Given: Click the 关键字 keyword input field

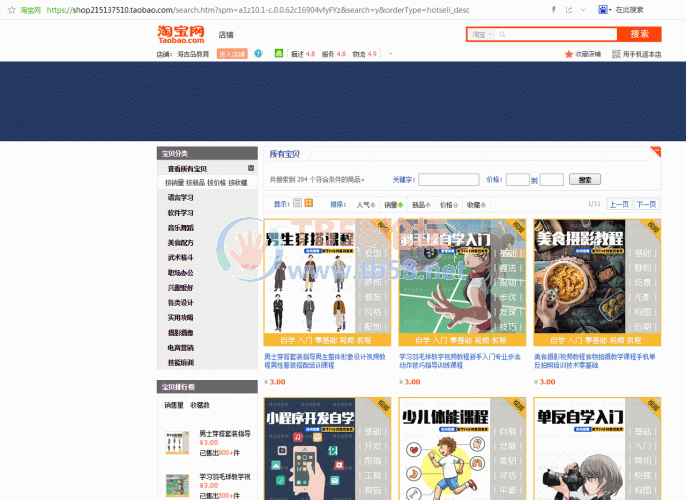Looking at the screenshot, I should pyautogui.click(x=448, y=180).
